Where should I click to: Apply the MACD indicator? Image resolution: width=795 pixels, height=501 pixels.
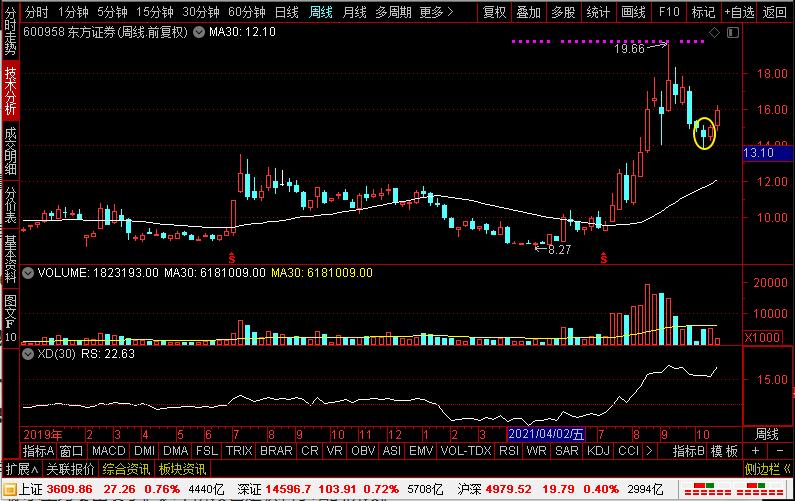coord(109,451)
